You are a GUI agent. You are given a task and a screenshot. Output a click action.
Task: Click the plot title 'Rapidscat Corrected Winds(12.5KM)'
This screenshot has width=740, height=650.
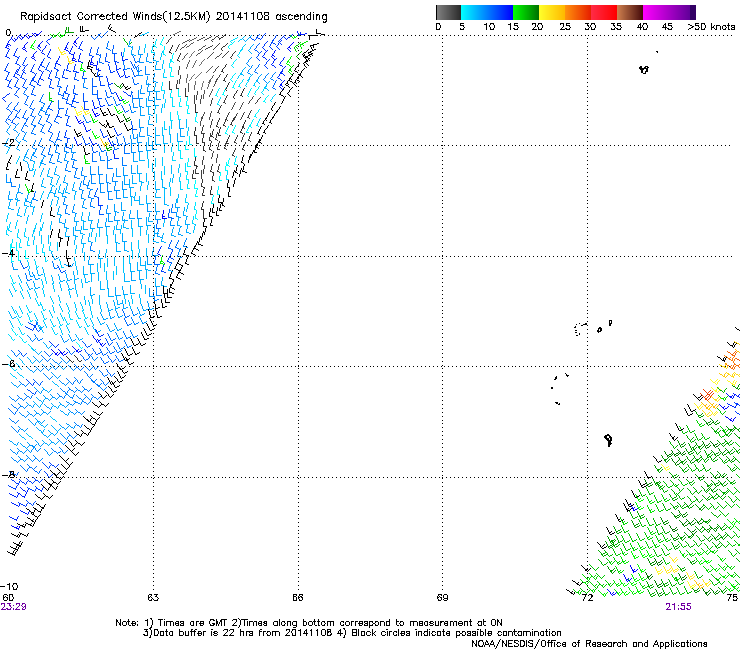pyautogui.click(x=115, y=17)
